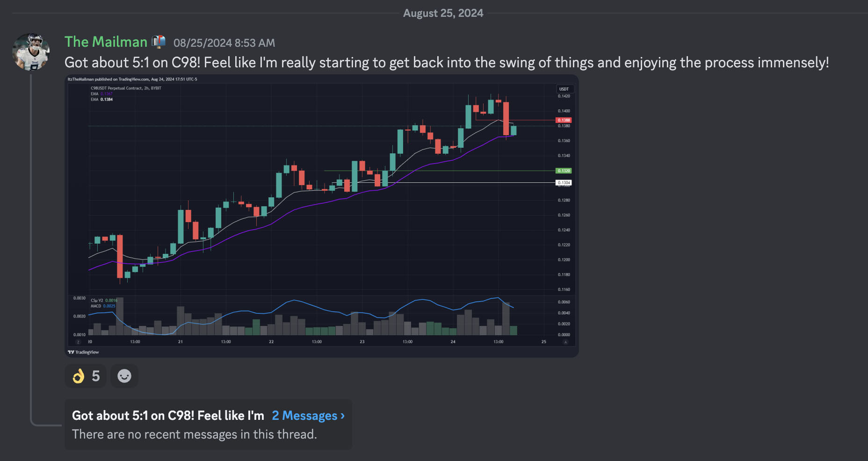Click The Mailman username
Image resolution: width=868 pixels, height=461 pixels.
(106, 42)
